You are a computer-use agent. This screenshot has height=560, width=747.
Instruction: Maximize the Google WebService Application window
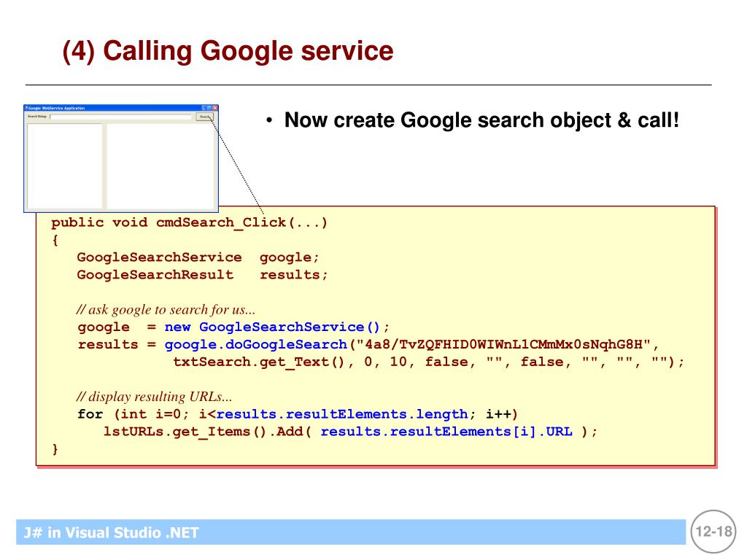pyautogui.click(x=209, y=108)
